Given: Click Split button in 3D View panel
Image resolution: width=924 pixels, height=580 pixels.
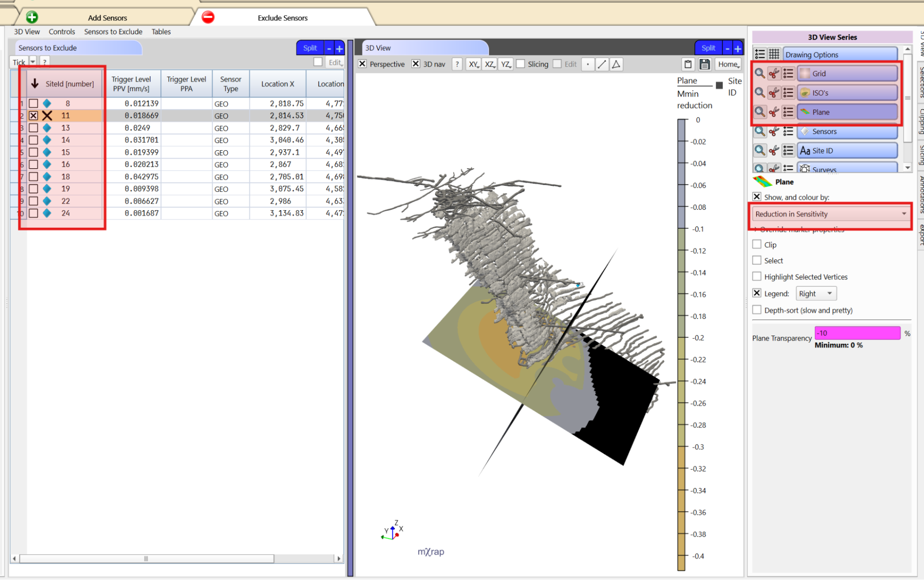Looking at the screenshot, I should tap(708, 48).
